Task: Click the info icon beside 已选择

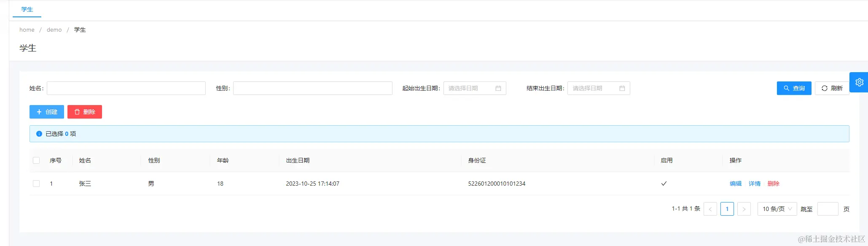Action: (39, 134)
